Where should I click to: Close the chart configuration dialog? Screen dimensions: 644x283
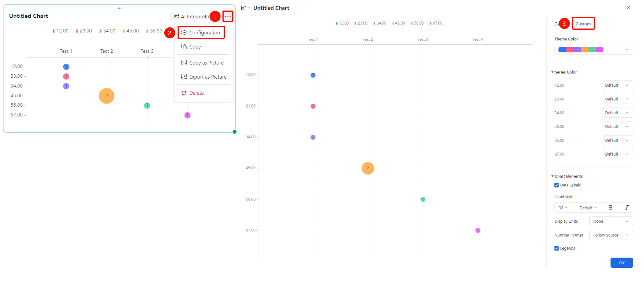(x=628, y=7)
